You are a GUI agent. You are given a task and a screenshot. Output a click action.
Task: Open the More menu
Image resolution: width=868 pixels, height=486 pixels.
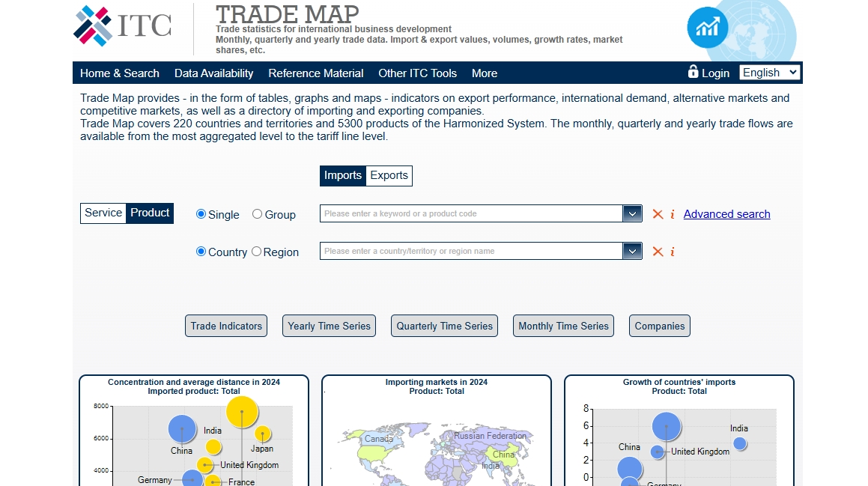coord(485,73)
